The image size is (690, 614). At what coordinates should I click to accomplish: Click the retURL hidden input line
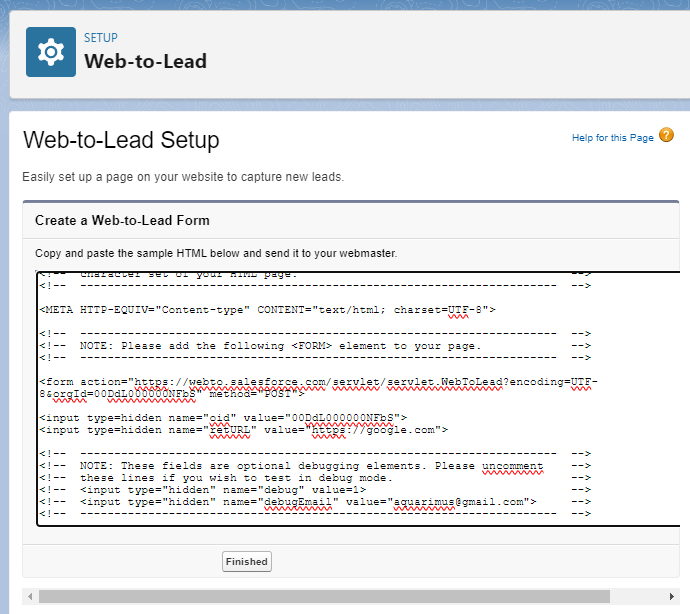[x=244, y=430]
